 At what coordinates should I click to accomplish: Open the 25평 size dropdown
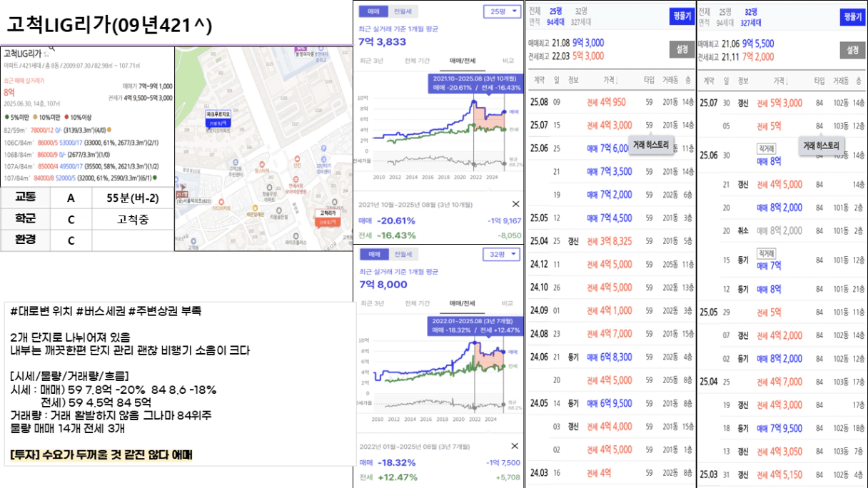click(502, 11)
